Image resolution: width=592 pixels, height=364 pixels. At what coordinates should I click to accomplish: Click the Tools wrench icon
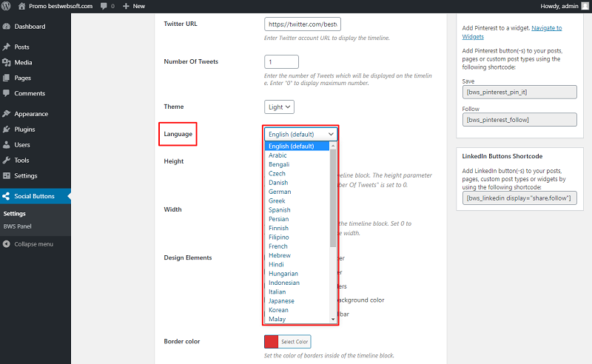[x=7, y=160]
